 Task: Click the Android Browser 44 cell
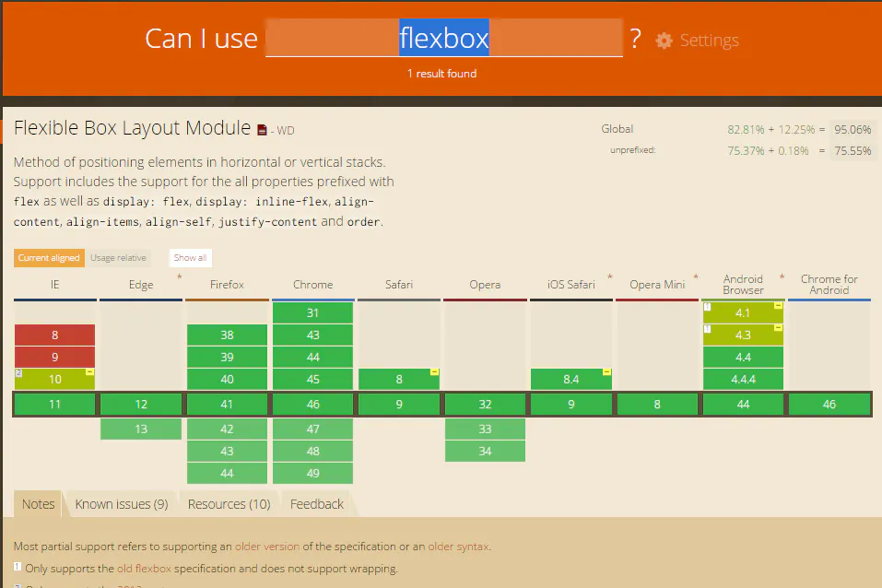coord(743,404)
